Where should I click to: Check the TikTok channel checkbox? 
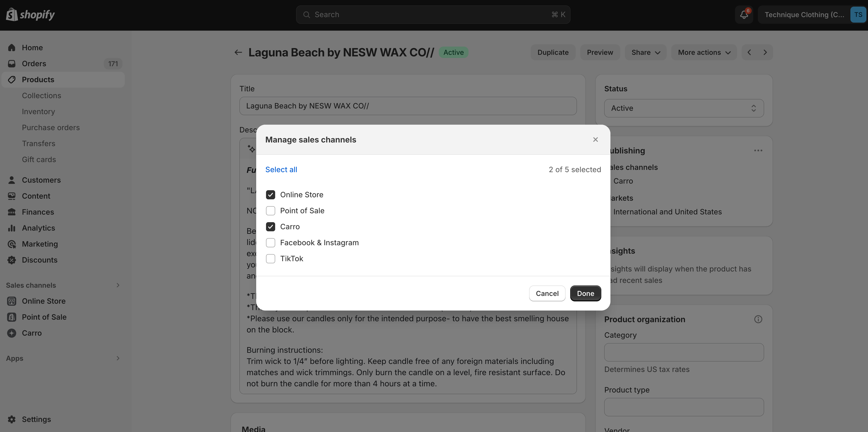coord(270,259)
